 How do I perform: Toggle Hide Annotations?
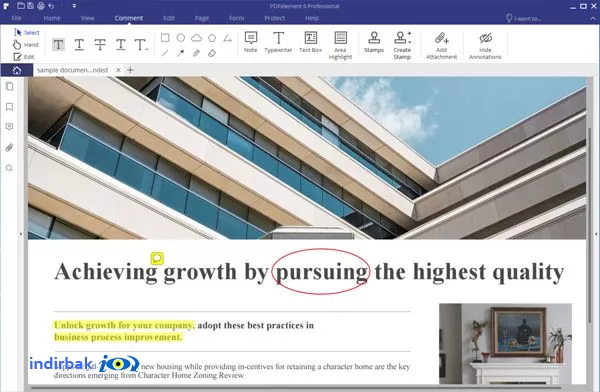[485, 46]
